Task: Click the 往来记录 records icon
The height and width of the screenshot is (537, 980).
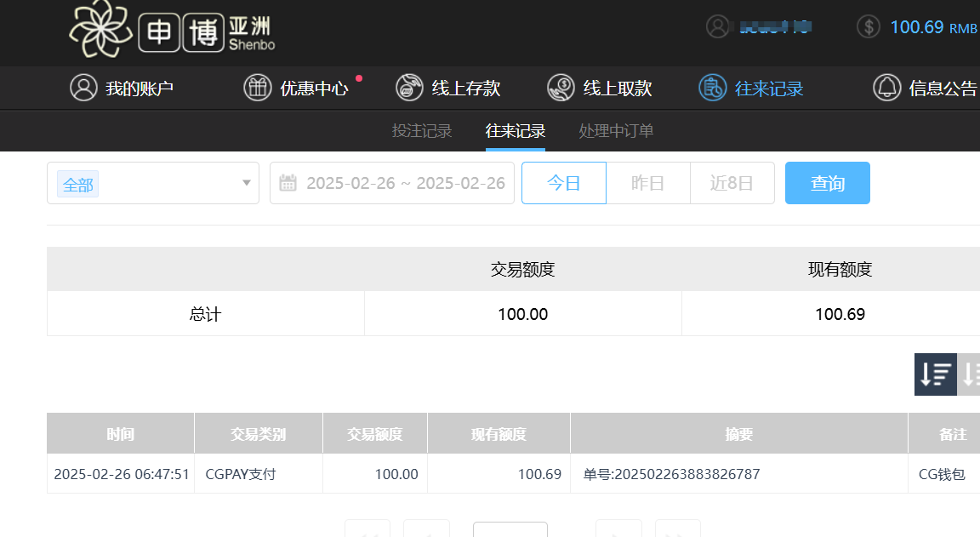Action: click(x=712, y=88)
